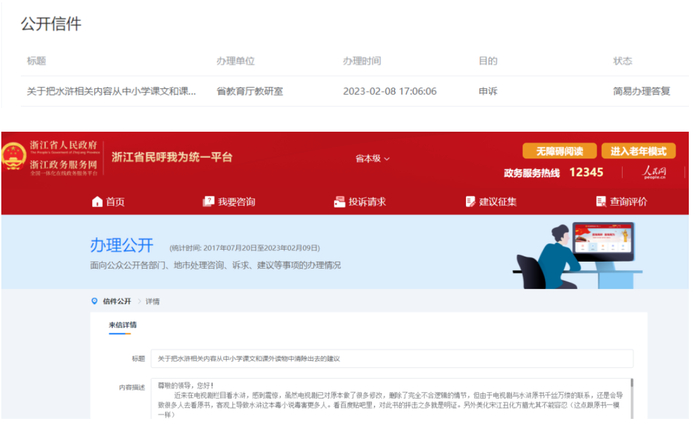Select 投诉请求 in navigation bar
This screenshot has height=427, width=700.
coord(367,202)
